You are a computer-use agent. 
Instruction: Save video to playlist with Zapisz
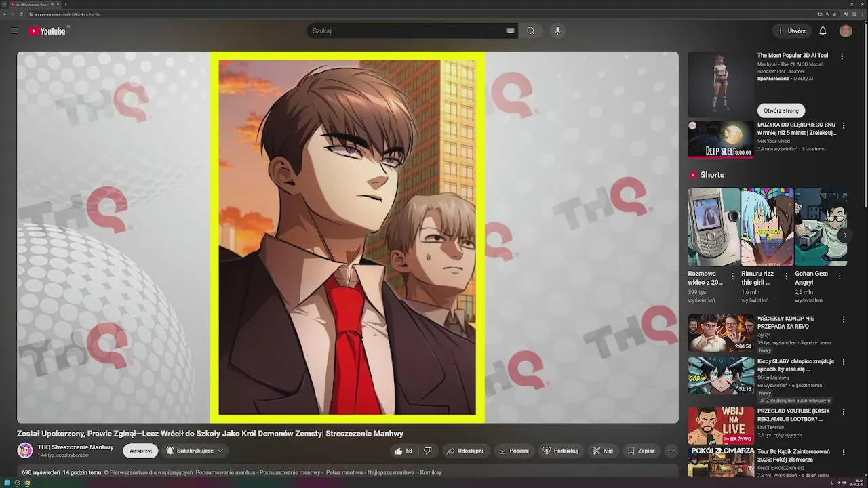pyautogui.click(x=641, y=451)
